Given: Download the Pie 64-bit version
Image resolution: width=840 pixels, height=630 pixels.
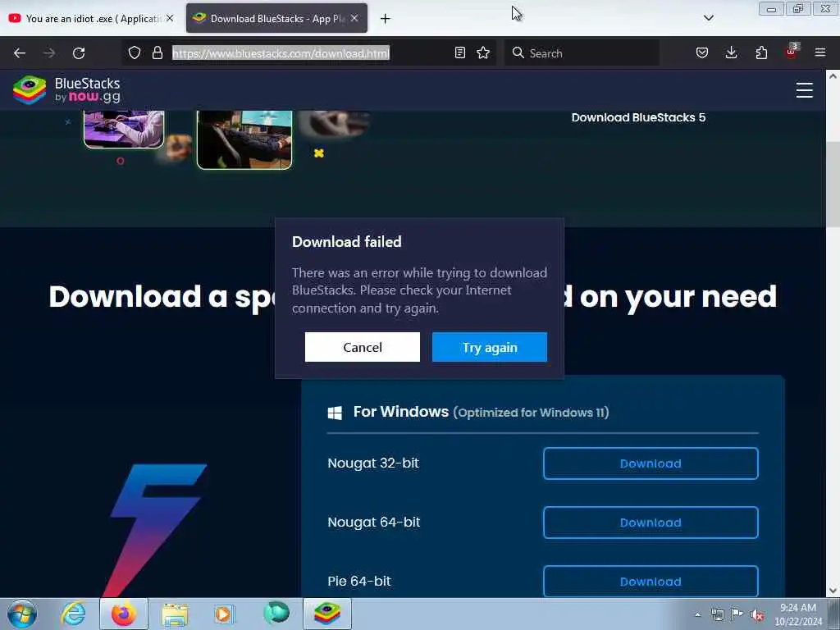Looking at the screenshot, I should pos(651,582).
